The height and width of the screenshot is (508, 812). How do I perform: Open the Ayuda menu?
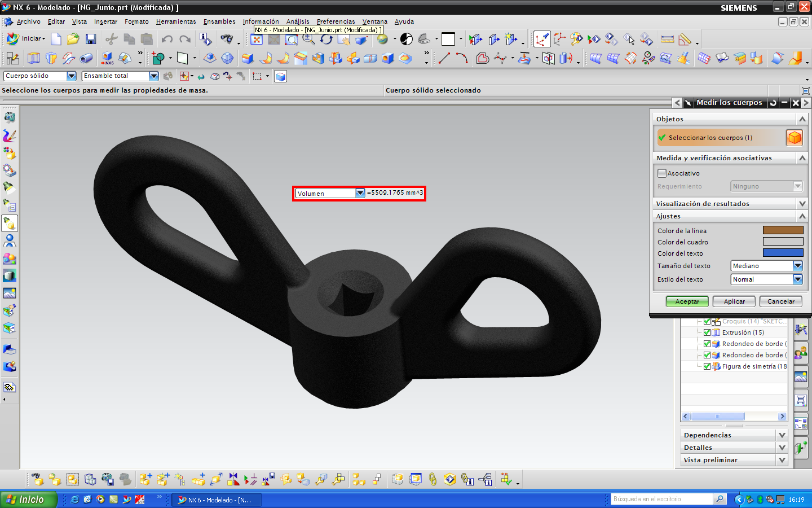pyautogui.click(x=404, y=21)
